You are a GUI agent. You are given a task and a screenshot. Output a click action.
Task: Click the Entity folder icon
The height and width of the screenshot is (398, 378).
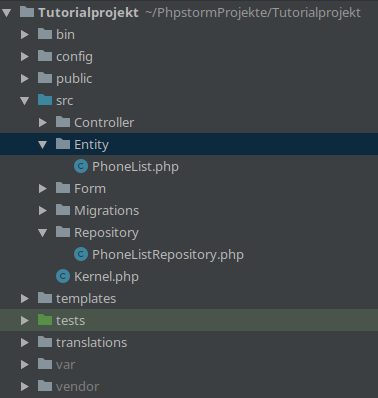pos(63,144)
